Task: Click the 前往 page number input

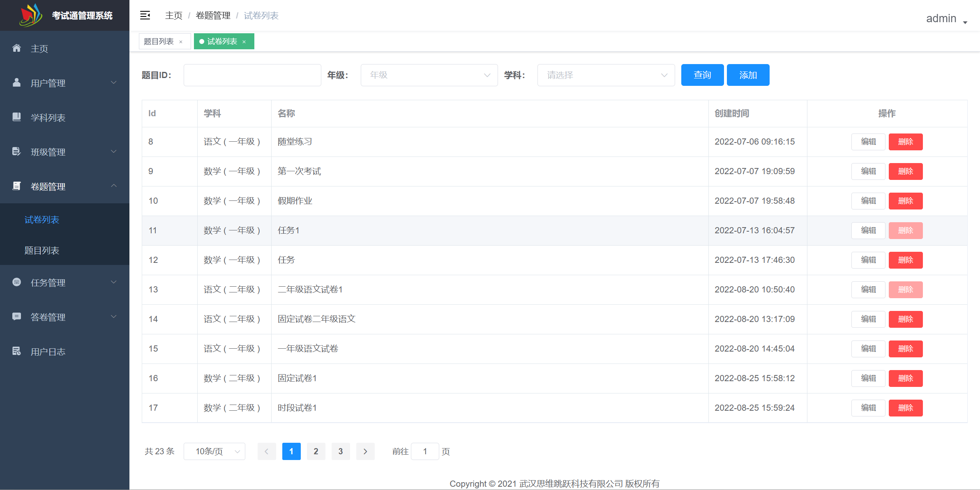Action: 425,451
